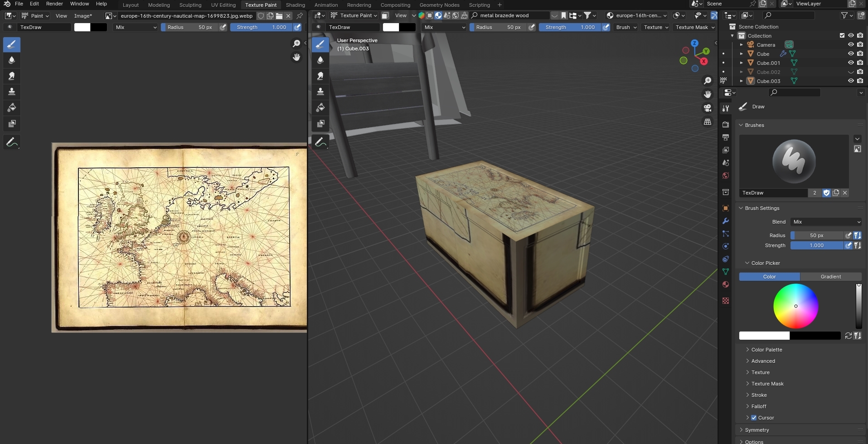The width and height of the screenshot is (868, 444).
Task: Collapse the Collection tree item
Action: [732, 35]
